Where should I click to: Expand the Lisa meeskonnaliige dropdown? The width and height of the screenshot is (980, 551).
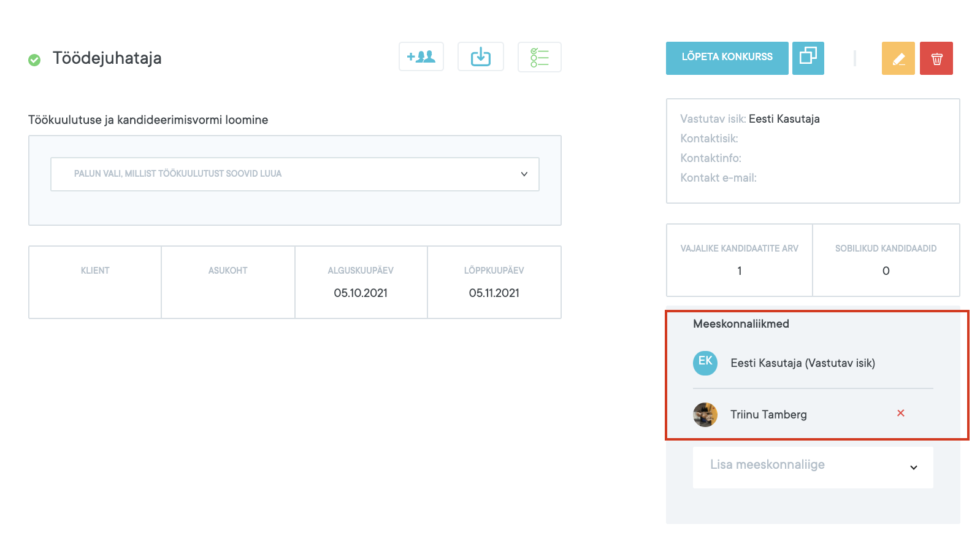(x=812, y=467)
